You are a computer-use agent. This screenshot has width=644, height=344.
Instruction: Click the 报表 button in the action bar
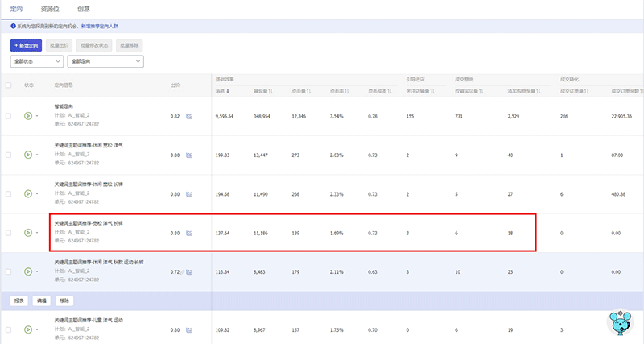(19, 300)
